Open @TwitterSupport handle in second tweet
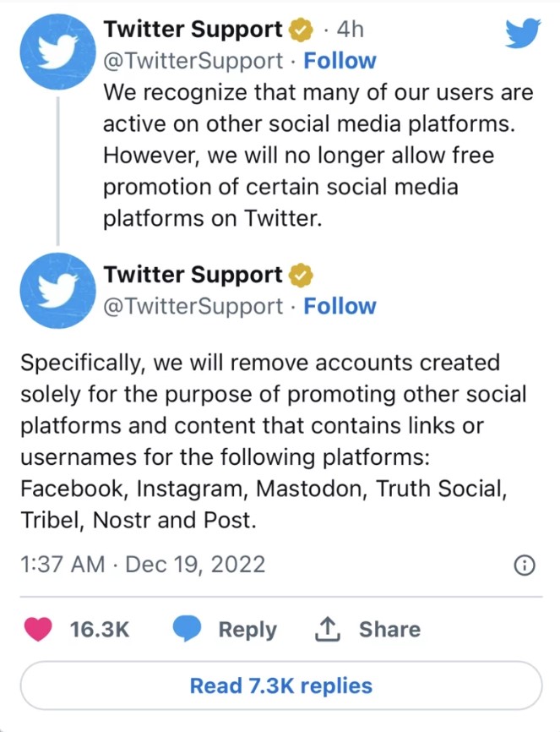This screenshot has width=560, height=732. [193, 306]
